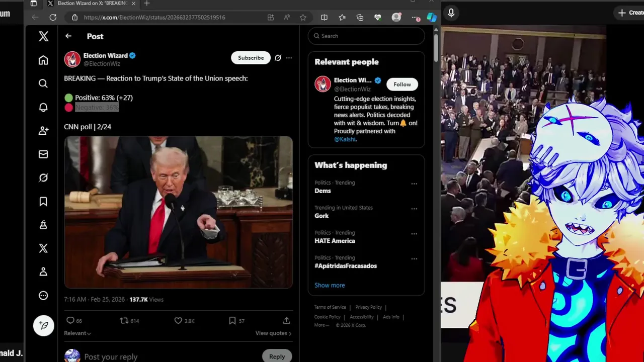Click the X logo at sidebar top
The width and height of the screenshot is (644, 362).
point(44,36)
